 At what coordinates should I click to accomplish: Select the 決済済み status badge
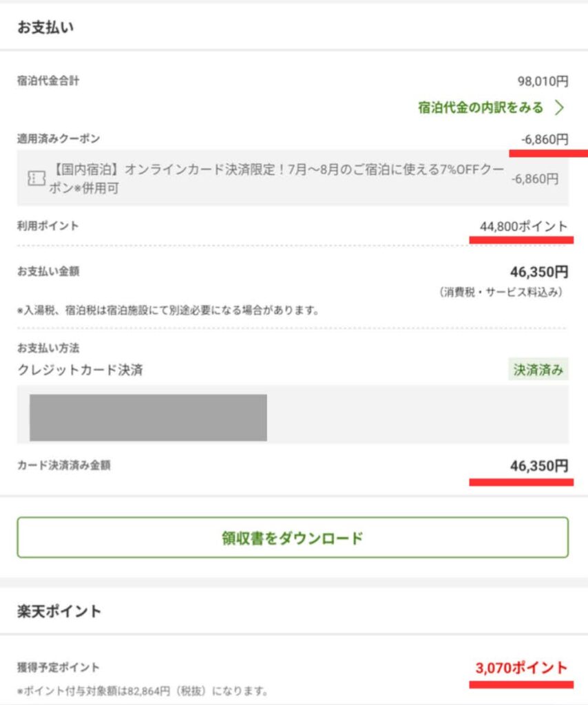click(x=538, y=370)
